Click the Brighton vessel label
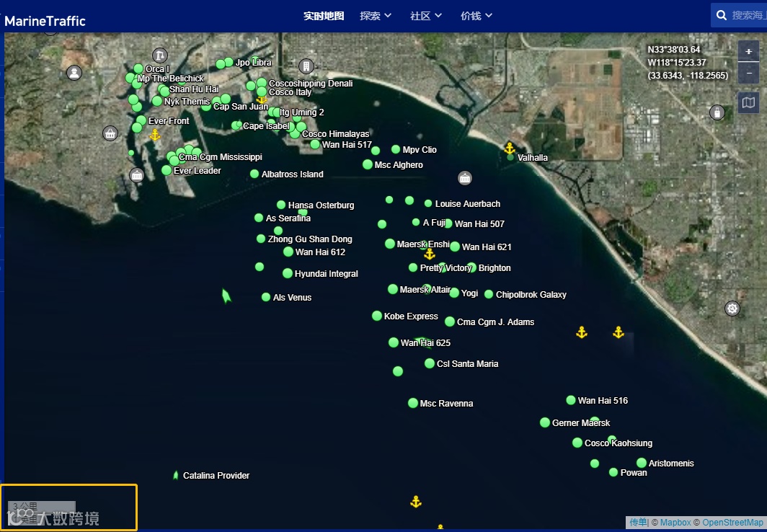Screen dimensions: 767x532 [495, 268]
